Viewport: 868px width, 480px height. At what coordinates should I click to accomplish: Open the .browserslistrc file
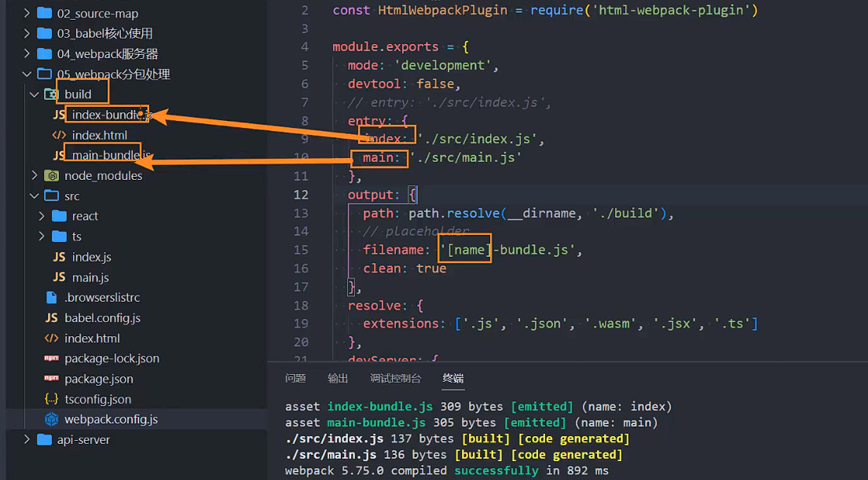click(102, 298)
